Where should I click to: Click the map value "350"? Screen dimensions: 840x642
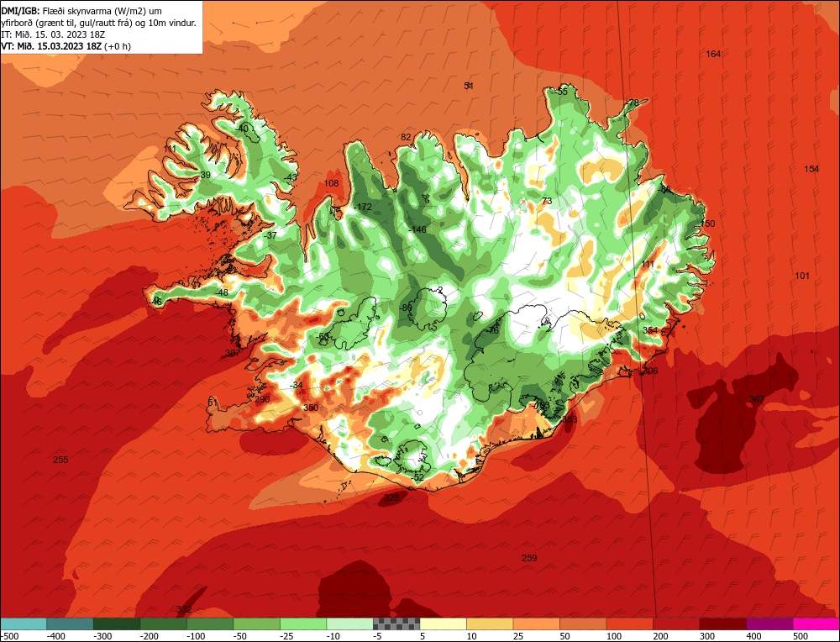311,408
